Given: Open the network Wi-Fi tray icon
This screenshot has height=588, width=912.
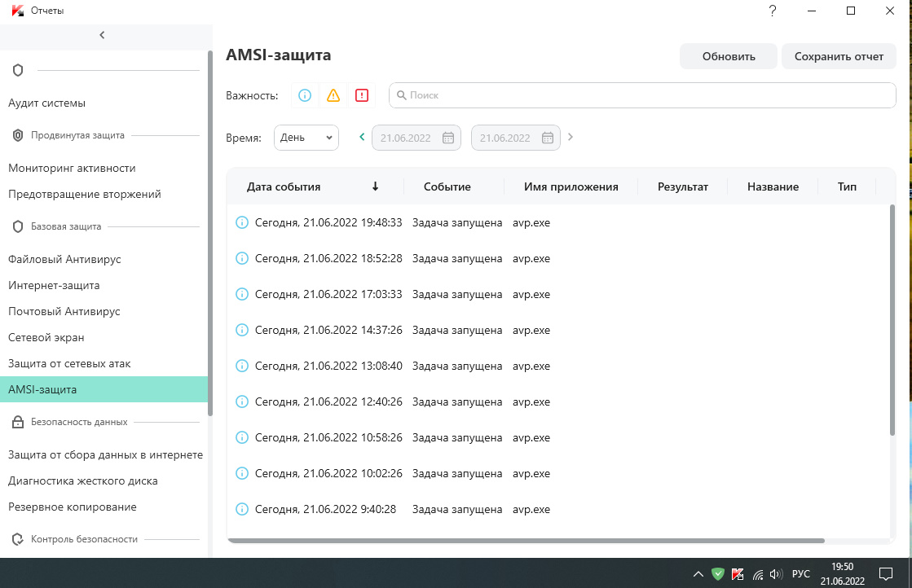Looking at the screenshot, I should click(758, 574).
